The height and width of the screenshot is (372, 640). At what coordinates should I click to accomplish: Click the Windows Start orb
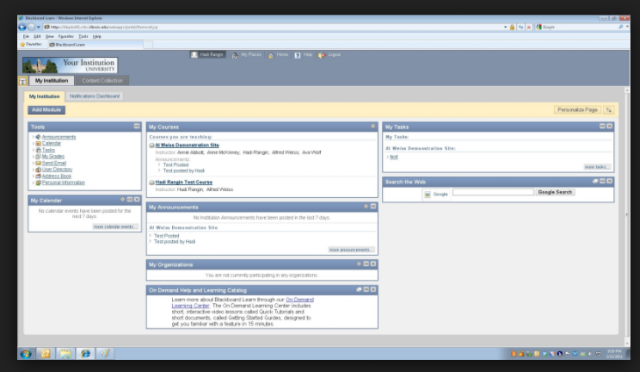tap(26, 354)
